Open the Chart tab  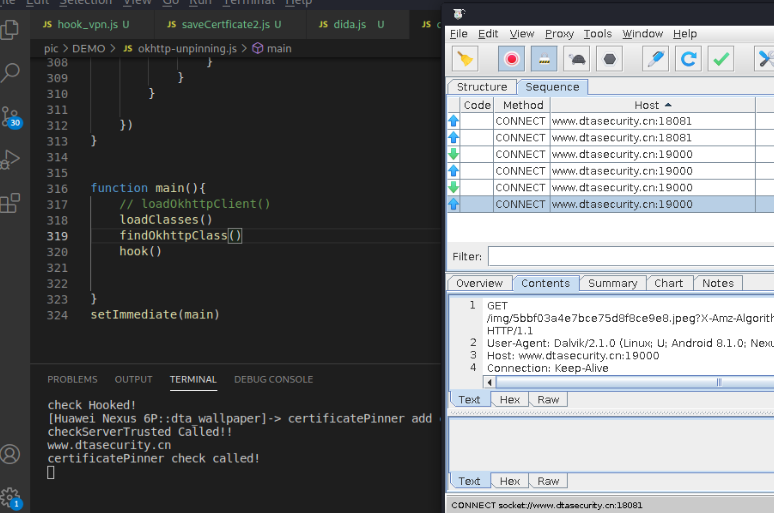(x=669, y=283)
